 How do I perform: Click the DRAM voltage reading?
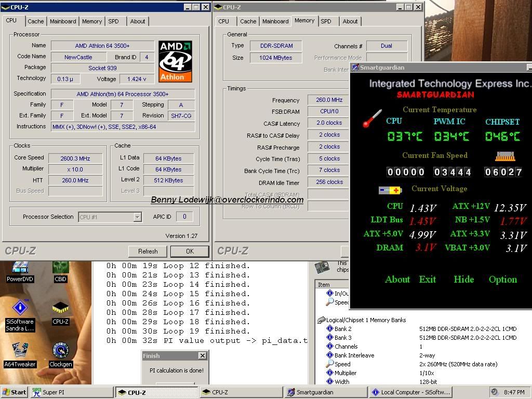pos(426,248)
